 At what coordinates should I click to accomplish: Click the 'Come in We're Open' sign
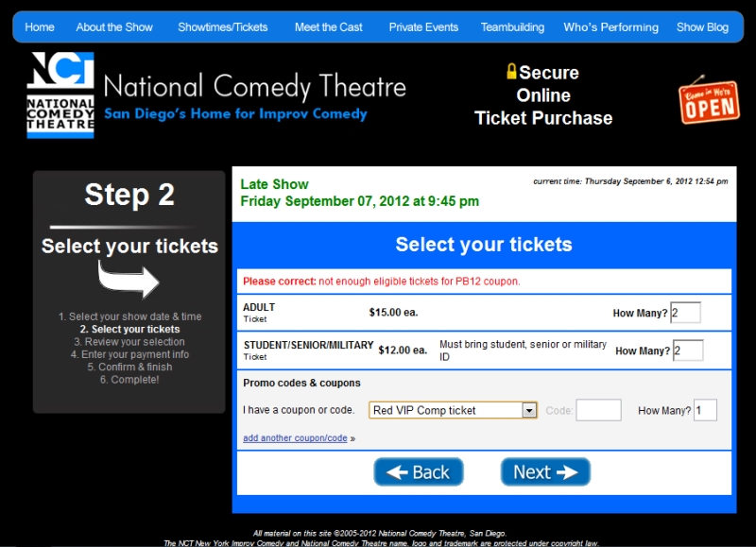(x=709, y=99)
